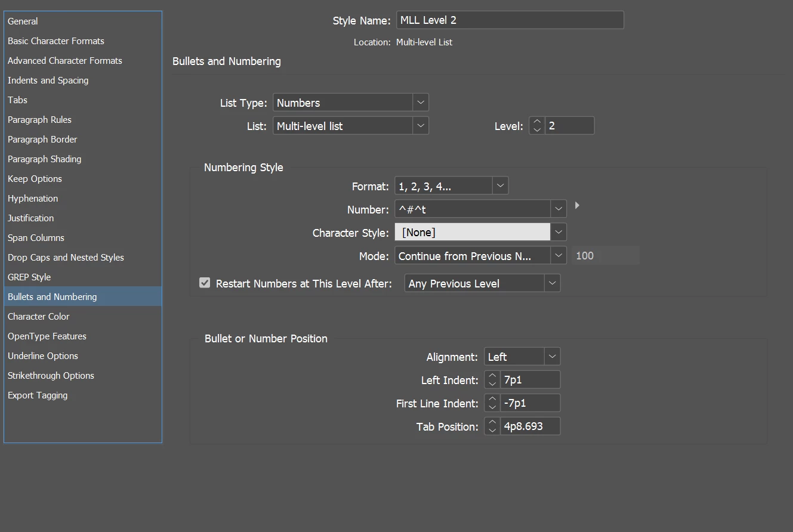Open the Mode dropdown

click(x=480, y=256)
